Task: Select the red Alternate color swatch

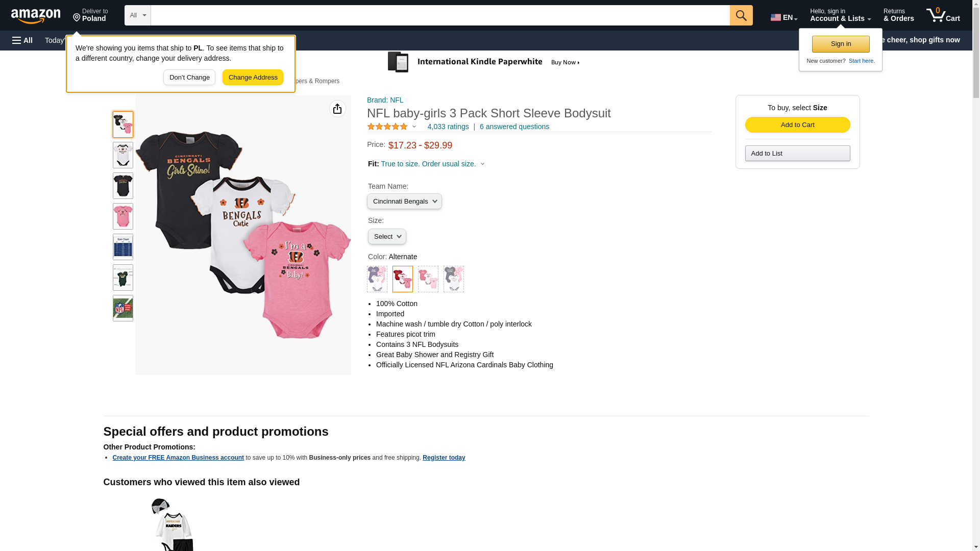Action: coord(403,279)
